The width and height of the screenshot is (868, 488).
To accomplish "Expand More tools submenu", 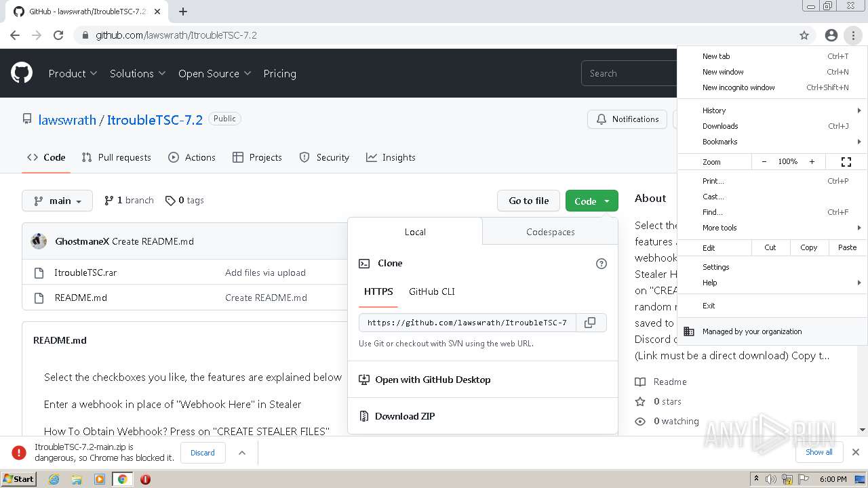I will pos(772,228).
